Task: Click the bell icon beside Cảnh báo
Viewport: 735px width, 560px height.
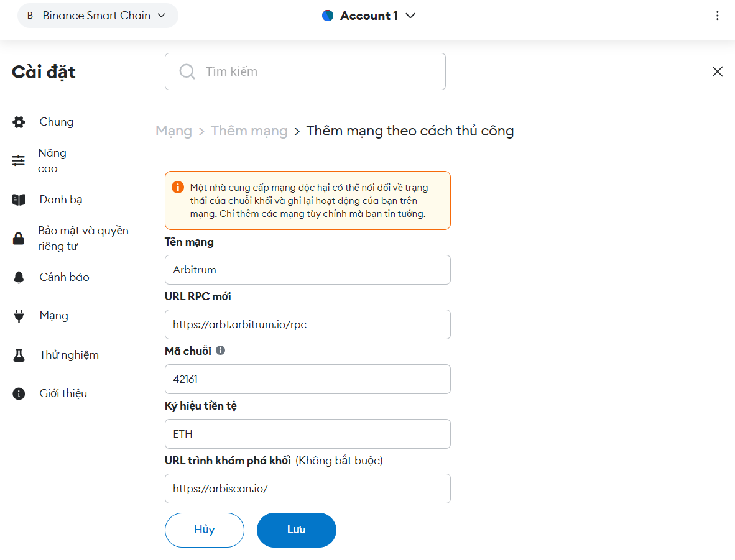Action: [19, 277]
